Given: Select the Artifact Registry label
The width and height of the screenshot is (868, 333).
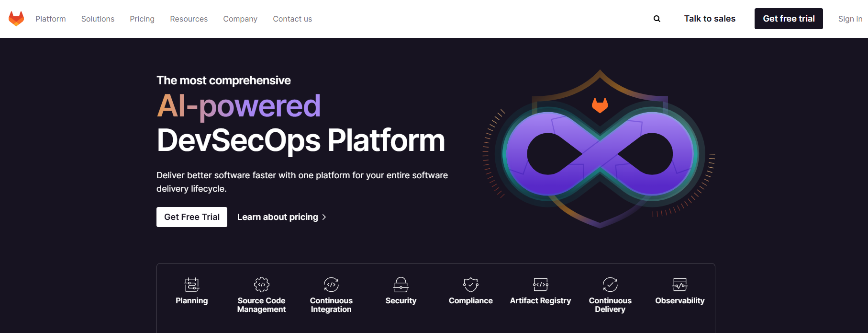Looking at the screenshot, I should pos(541,300).
